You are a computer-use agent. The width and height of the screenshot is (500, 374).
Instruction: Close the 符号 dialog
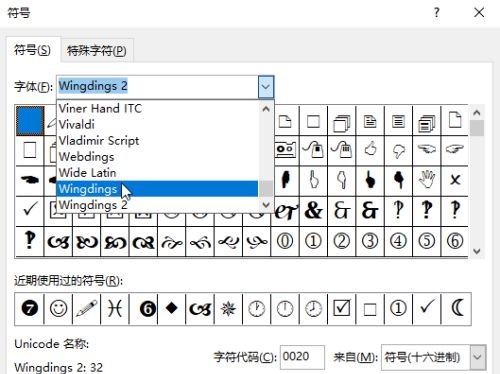[x=479, y=13]
